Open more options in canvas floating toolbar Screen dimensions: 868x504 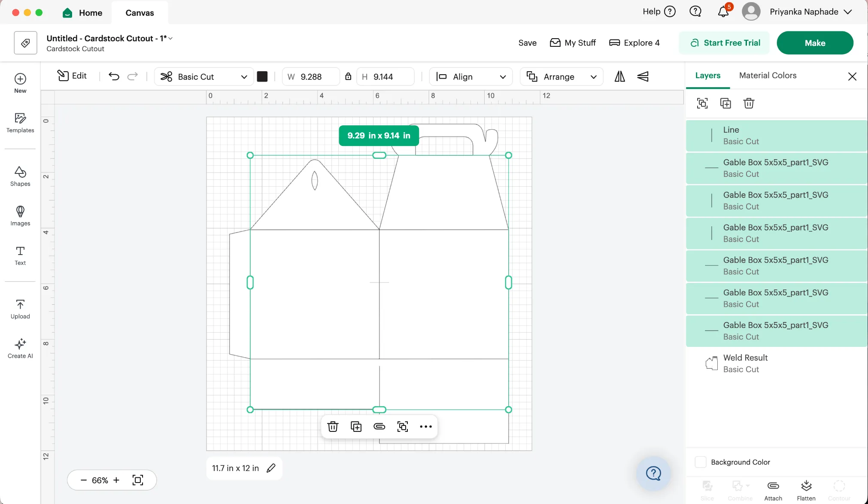coord(425,426)
